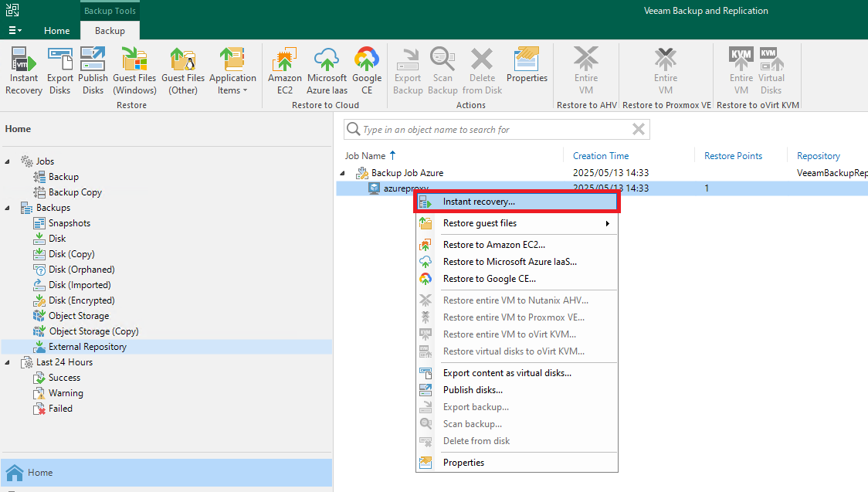Select the External Repository tree item
Screen dimensions: 868x492
coord(87,347)
